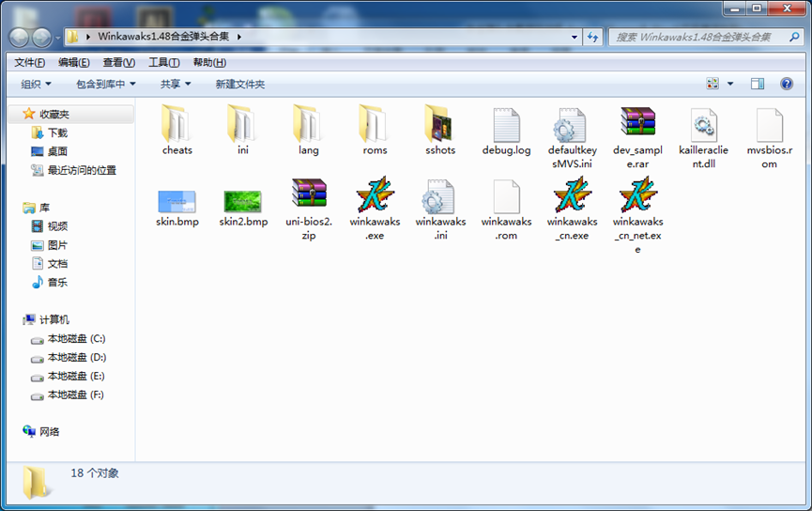Select 计算机 in the navigation pane

pos(54,319)
